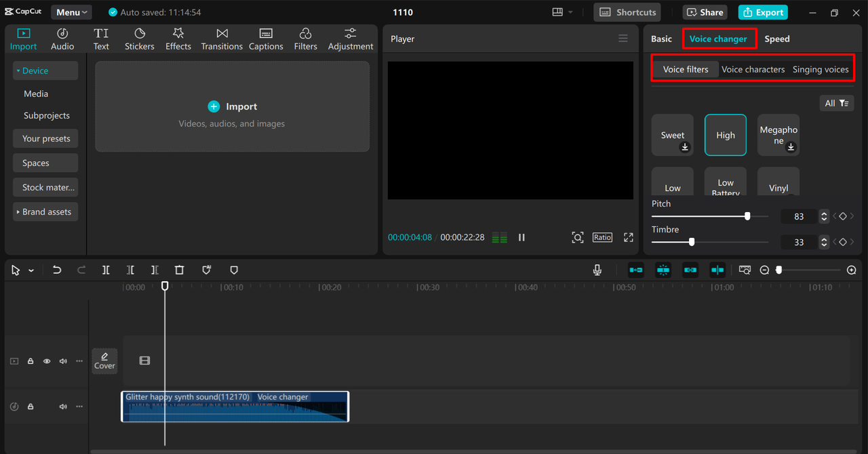Zoom out the timeline with minus icon
This screenshot has height=454, width=868.
[x=764, y=270]
